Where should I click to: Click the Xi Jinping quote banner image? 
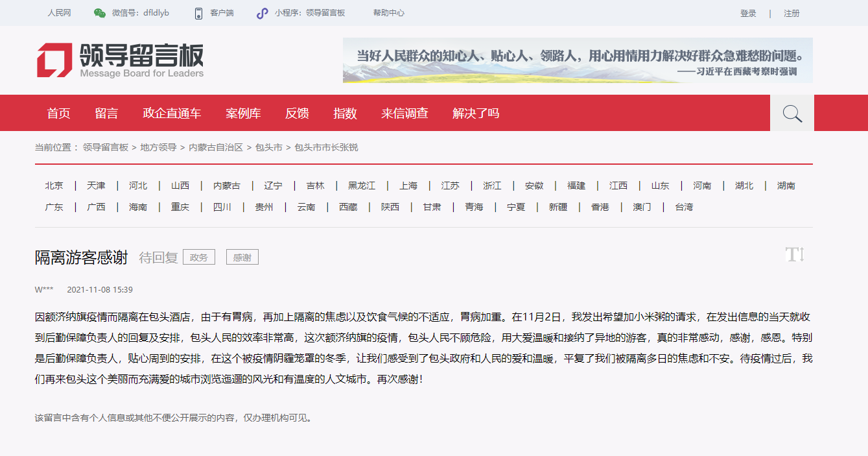[578, 60]
